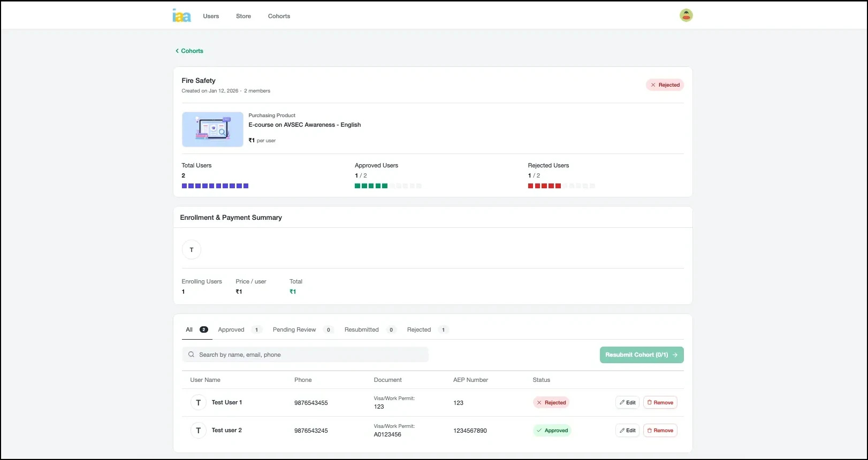Open the user profile avatar
This screenshot has width=868, height=460.
[686, 16]
